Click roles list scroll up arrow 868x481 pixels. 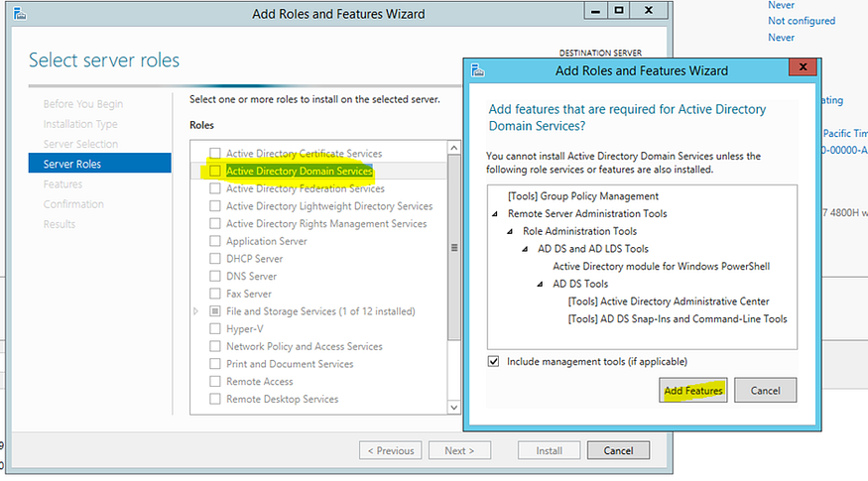click(454, 148)
